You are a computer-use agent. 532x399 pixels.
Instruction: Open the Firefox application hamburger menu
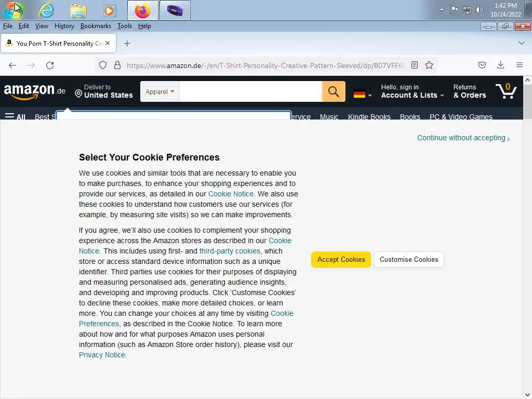point(519,65)
